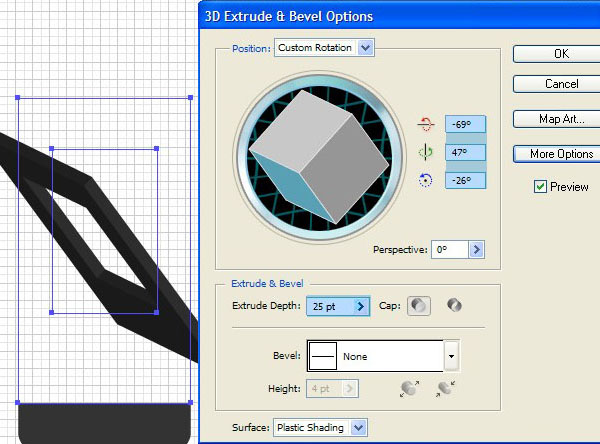600x444 pixels.
Task: Toggle the Preview checkbox
Action: (540, 187)
